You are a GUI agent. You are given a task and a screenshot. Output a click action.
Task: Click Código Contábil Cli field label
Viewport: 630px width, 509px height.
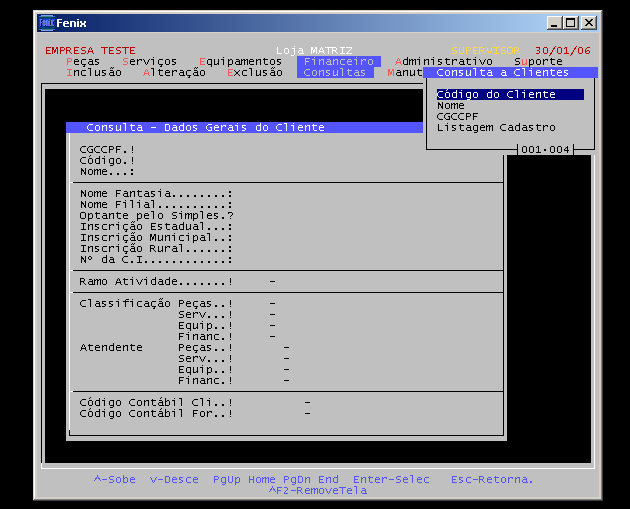tap(156, 403)
